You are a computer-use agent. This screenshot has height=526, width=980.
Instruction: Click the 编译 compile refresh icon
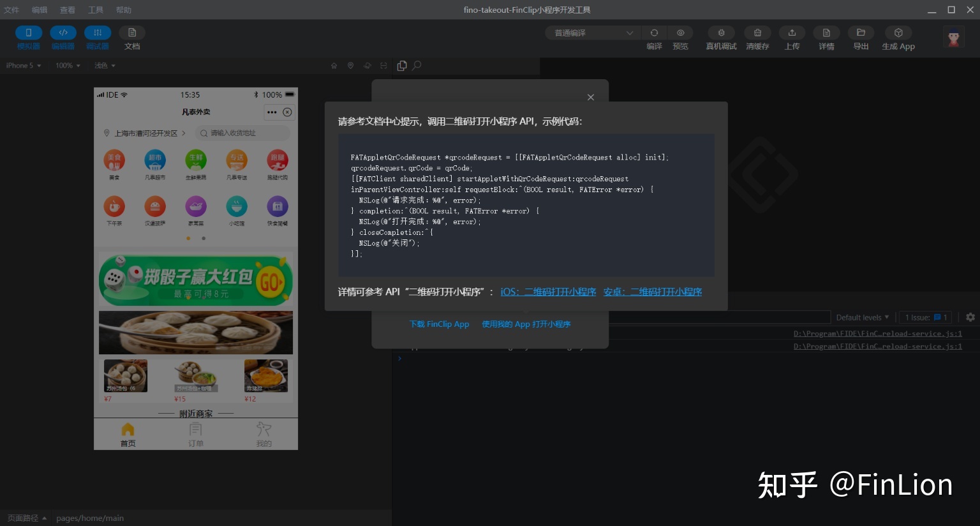654,33
